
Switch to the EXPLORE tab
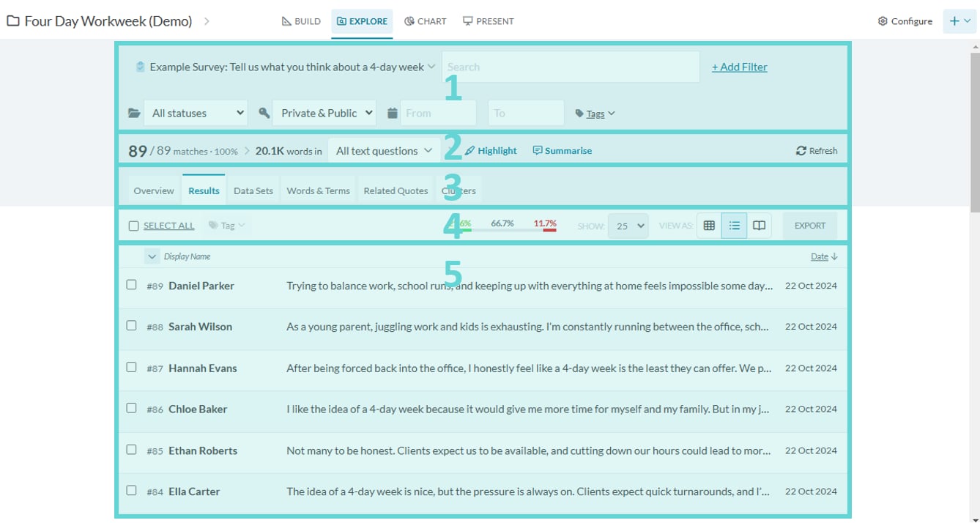pos(362,21)
